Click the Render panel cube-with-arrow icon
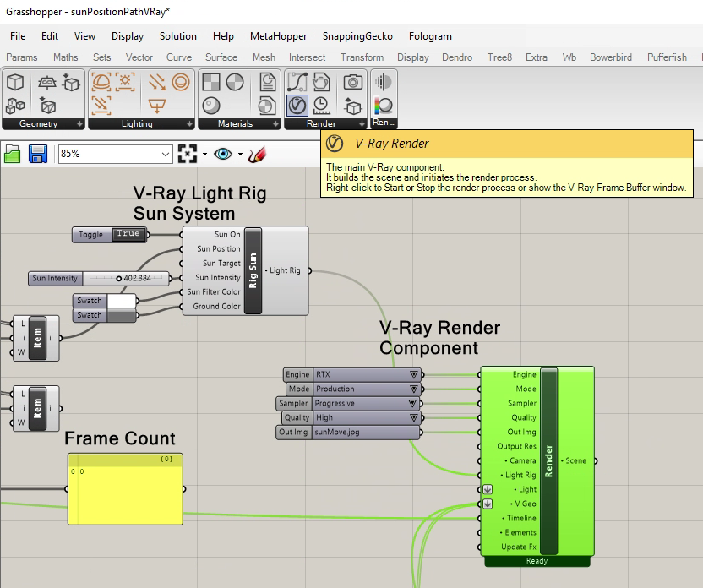The image size is (703, 588). pyautogui.click(x=353, y=106)
